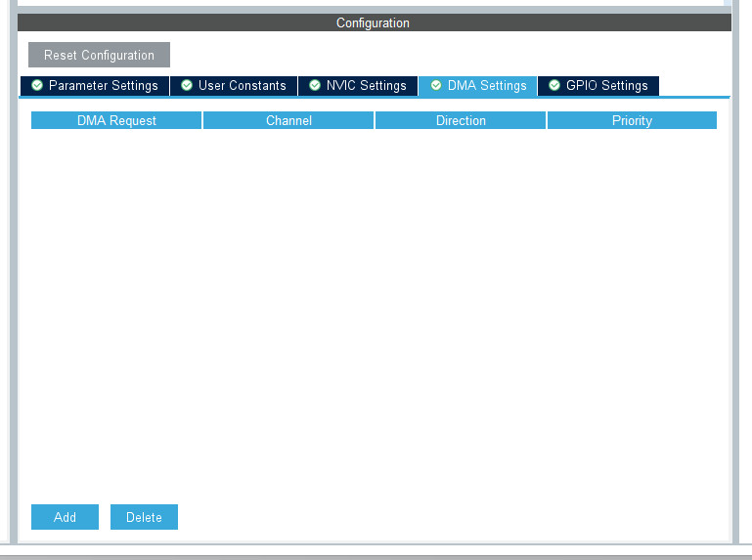Viewport: 752px width, 560px height.
Task: Add a new DMA request
Action: (x=65, y=517)
